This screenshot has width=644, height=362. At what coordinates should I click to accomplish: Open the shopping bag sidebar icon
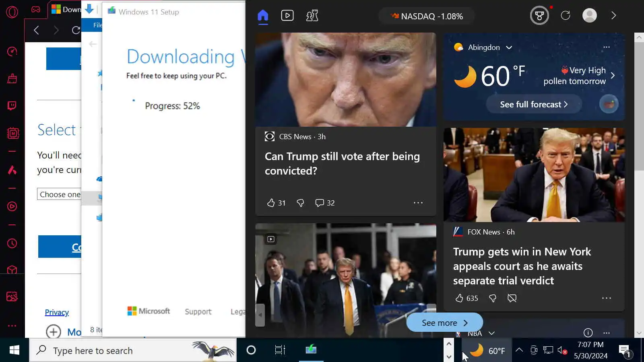click(12, 78)
